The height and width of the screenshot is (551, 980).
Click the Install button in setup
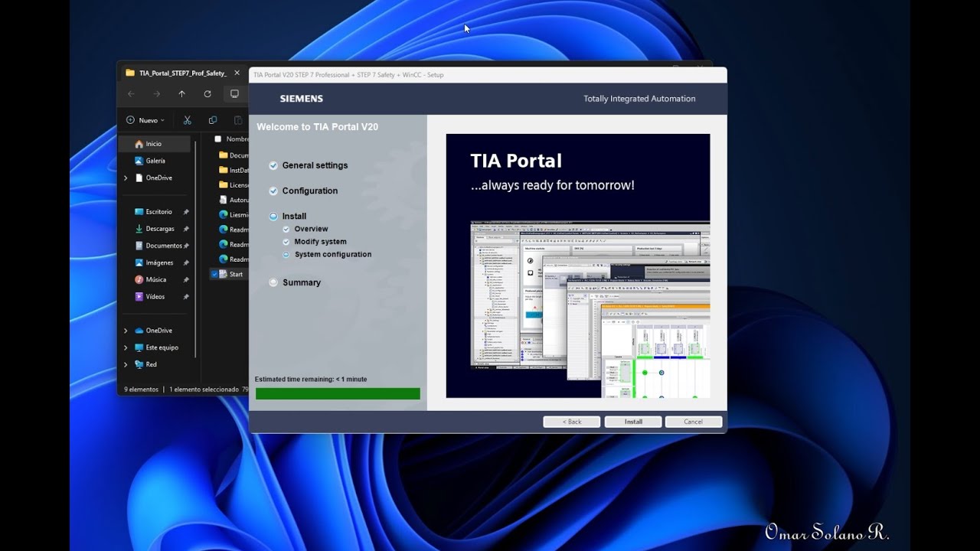pyautogui.click(x=633, y=422)
